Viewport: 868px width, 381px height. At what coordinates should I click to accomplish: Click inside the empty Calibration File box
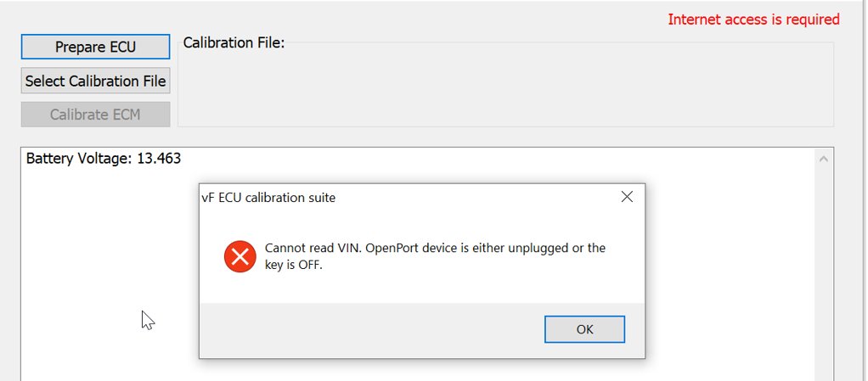pos(505,88)
